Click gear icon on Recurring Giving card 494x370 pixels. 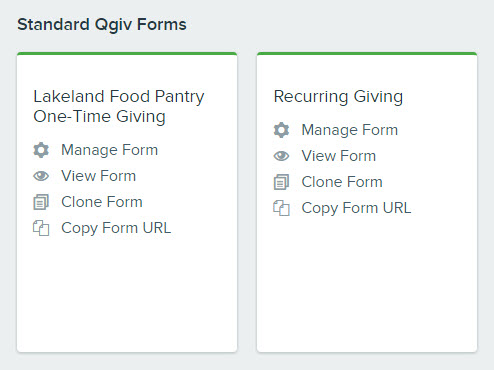tap(281, 130)
